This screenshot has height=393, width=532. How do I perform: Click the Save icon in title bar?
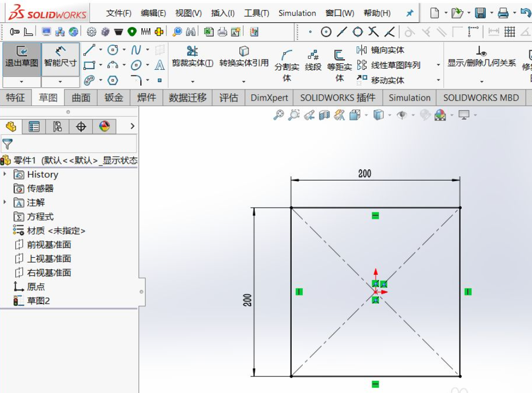coord(480,13)
